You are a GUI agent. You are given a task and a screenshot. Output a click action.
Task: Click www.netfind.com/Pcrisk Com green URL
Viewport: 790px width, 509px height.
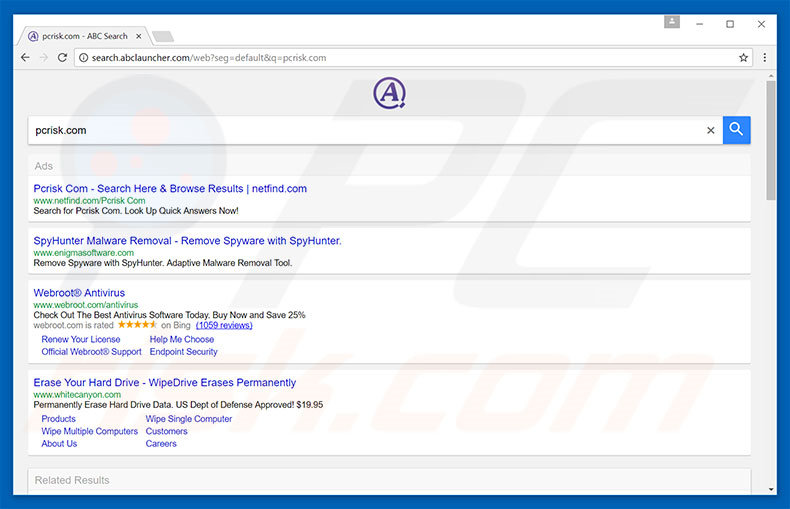(x=89, y=201)
